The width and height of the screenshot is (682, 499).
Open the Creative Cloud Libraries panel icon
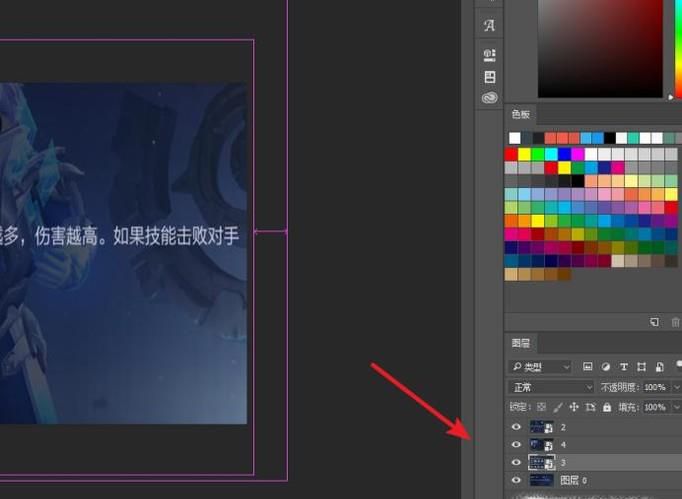click(490, 97)
